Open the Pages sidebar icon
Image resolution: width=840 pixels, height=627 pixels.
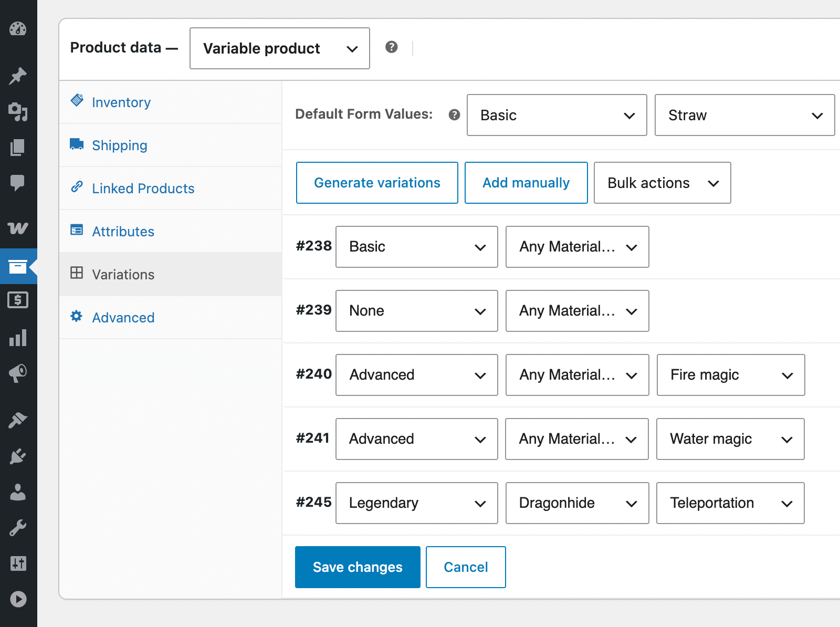coord(18,148)
